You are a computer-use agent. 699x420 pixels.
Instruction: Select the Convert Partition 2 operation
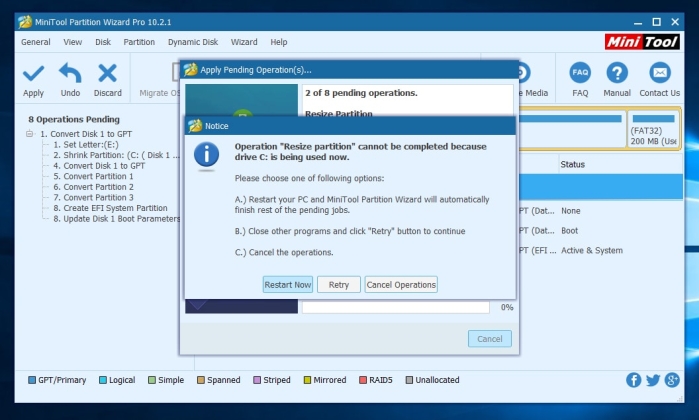tap(93, 187)
